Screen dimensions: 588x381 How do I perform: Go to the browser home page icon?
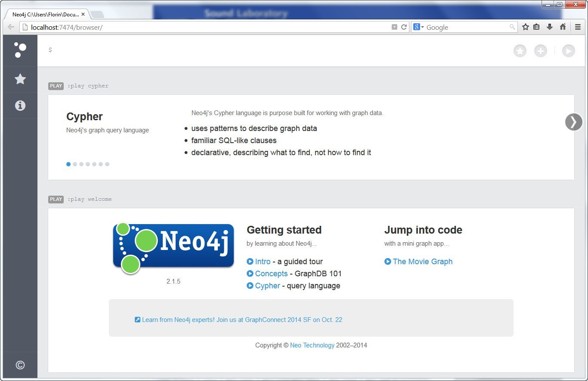click(x=563, y=27)
